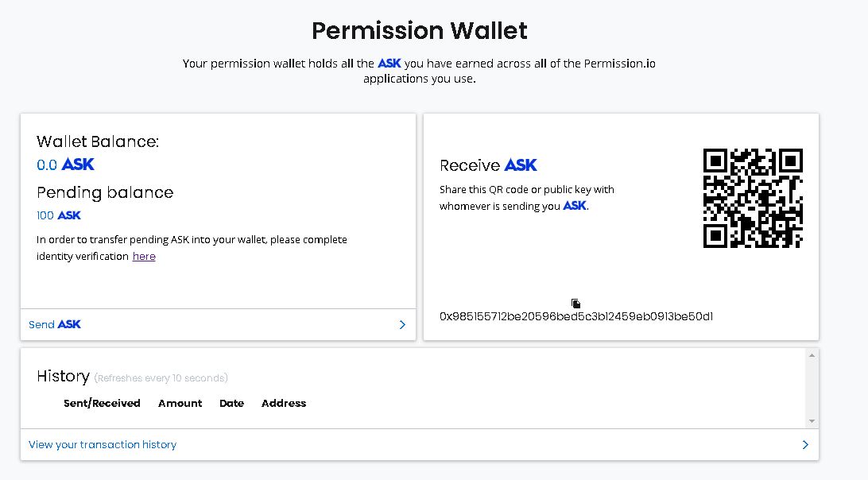Click the ASK logo after 'sending you'

coord(575,206)
